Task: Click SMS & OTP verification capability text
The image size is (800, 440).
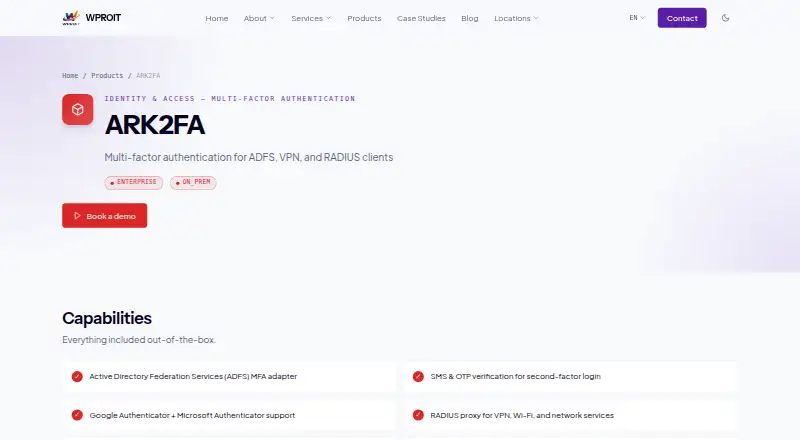Action: click(515, 376)
